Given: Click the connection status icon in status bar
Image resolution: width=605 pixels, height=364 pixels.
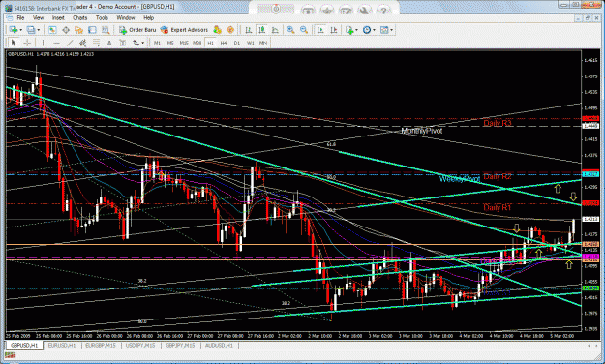Looking at the screenshot, I should [x=11, y=355].
